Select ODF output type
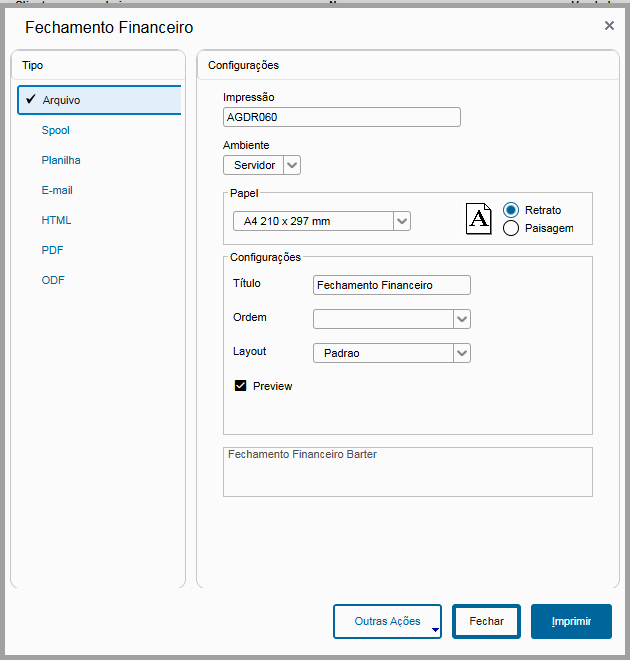Screen dimensions: 630x660 53,280
